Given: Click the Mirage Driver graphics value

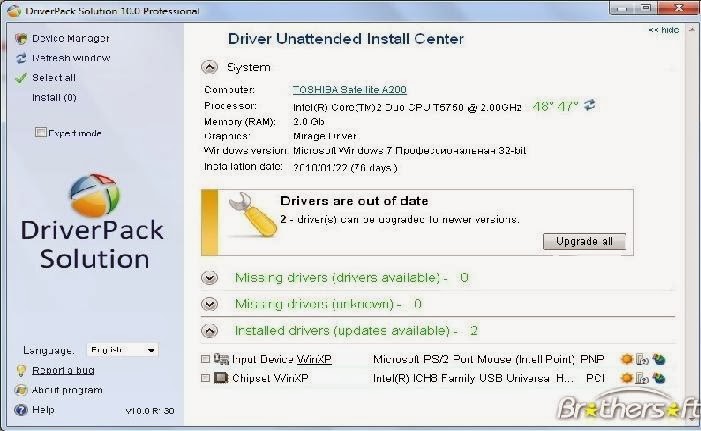Looking at the screenshot, I should [x=325, y=136].
